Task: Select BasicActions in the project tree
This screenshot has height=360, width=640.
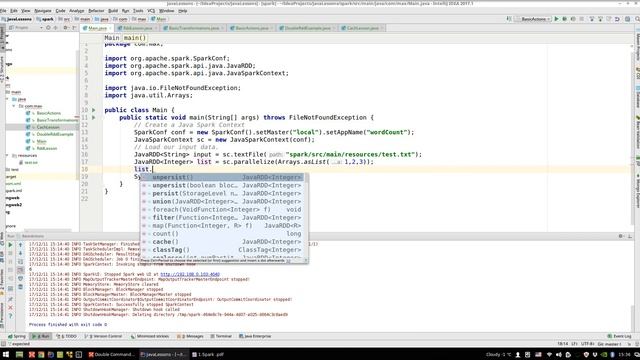Action: pos(49,113)
